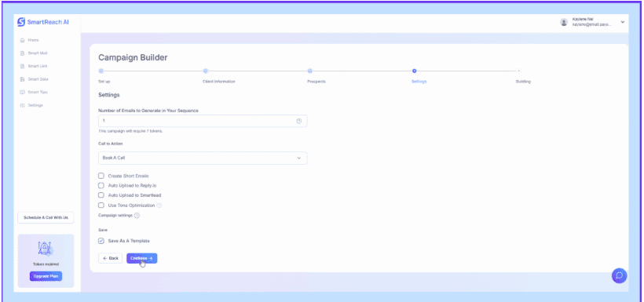The image size is (644, 302).
Task: Click the Building step circle
Action: pyautogui.click(x=518, y=71)
